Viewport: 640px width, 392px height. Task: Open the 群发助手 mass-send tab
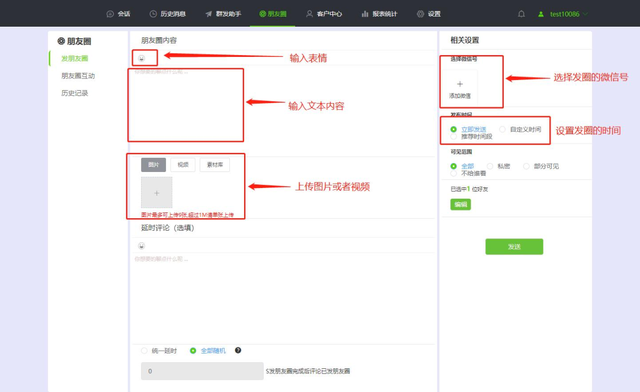pyautogui.click(x=223, y=14)
